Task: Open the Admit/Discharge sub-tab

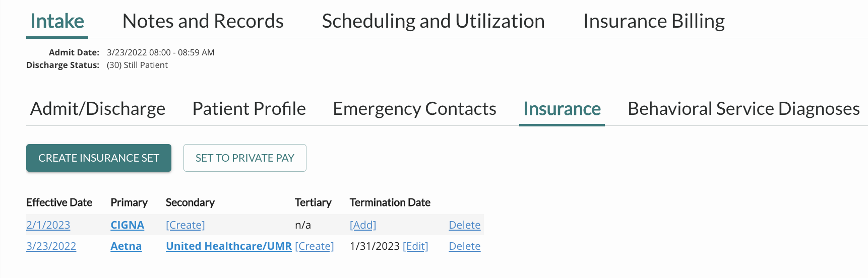Action: pos(98,109)
